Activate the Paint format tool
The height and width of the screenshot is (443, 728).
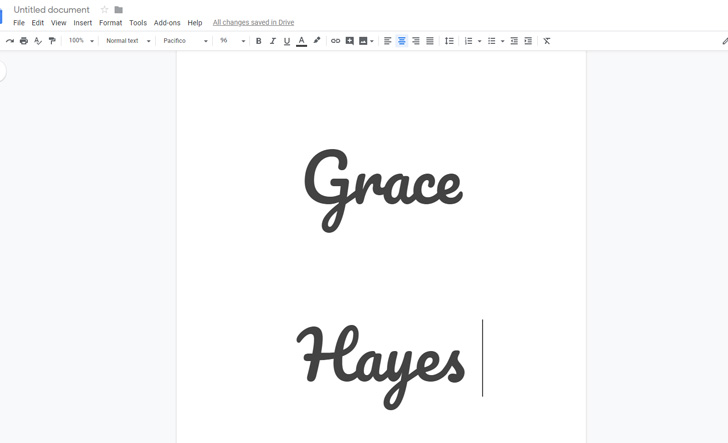point(52,41)
